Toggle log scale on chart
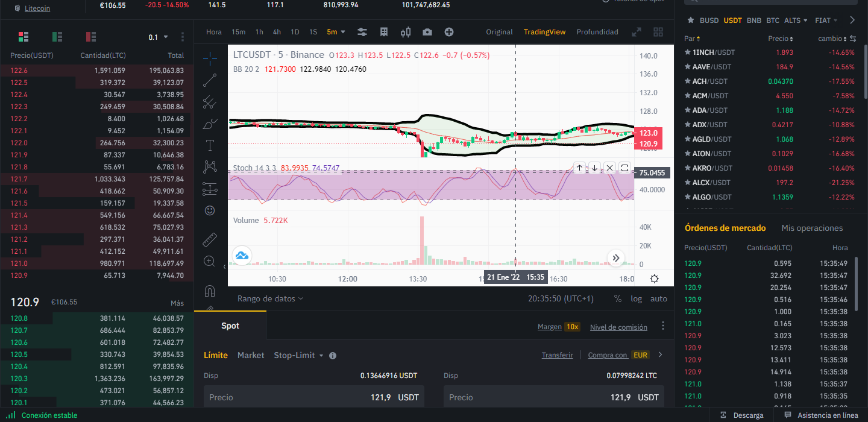Viewport: 868px width, 422px height. [636, 298]
